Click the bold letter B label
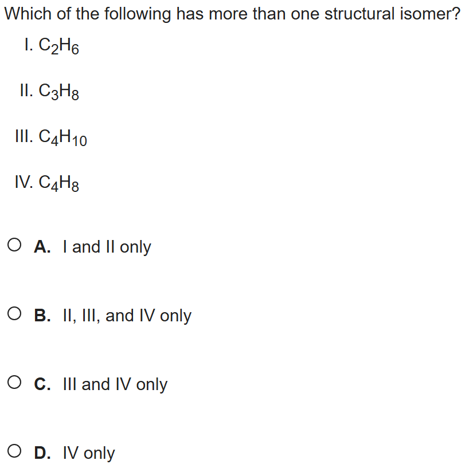This screenshot has width=469, height=476. tap(42, 316)
